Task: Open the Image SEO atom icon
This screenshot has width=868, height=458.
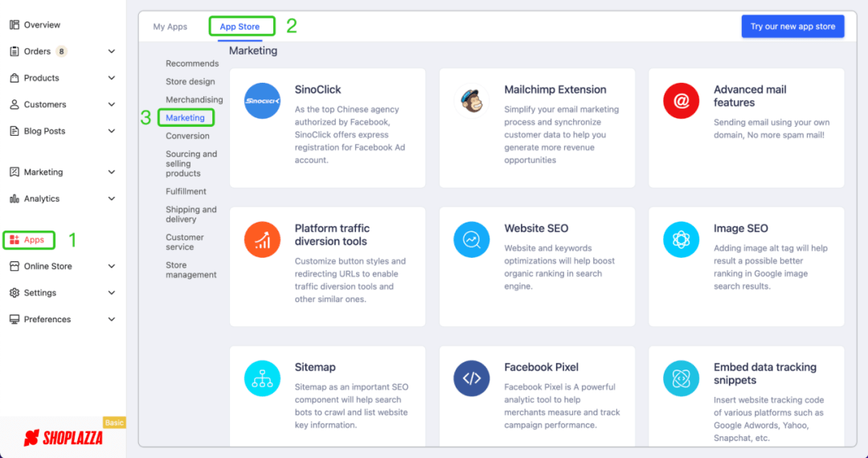Action: pos(681,239)
